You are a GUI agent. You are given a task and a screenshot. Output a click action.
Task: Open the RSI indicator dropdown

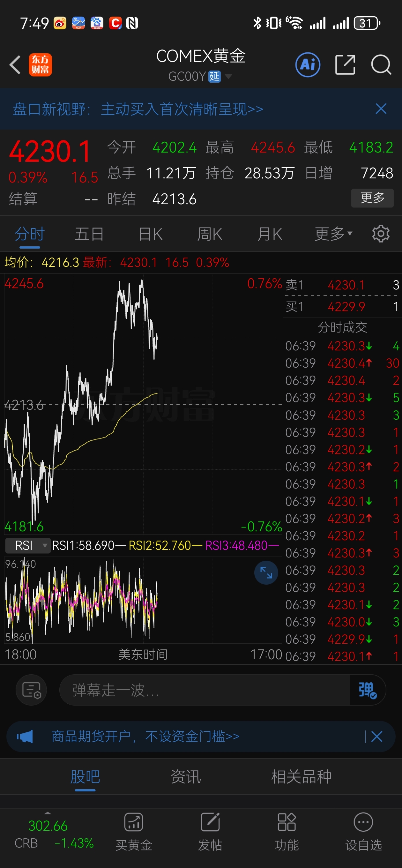click(28, 546)
